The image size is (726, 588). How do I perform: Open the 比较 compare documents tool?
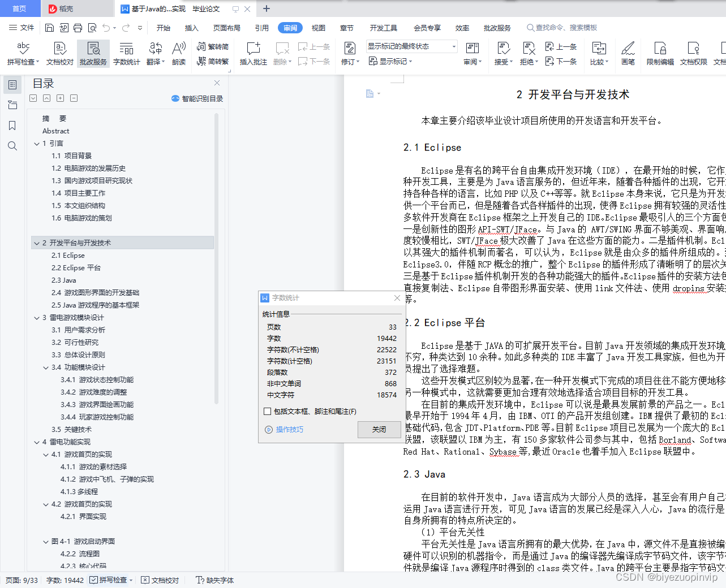(x=599, y=54)
